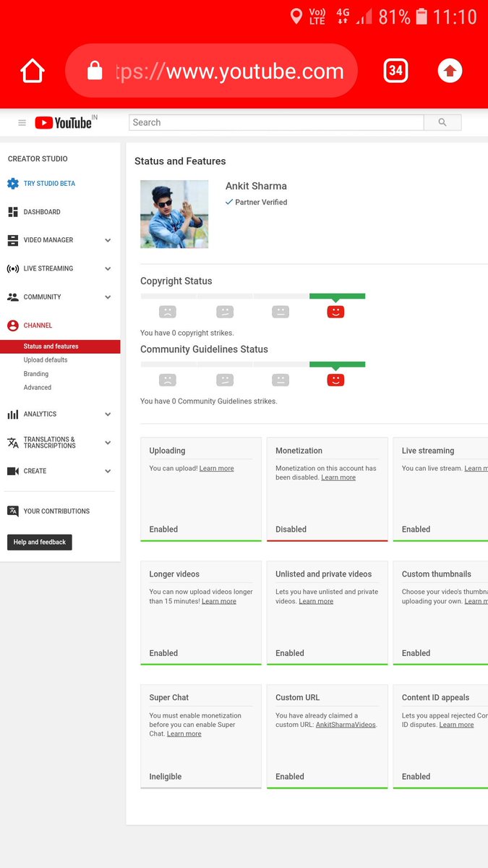Screen dimensions: 488x868
Task: Click Learn more in Monetization card
Action: pos(338,477)
